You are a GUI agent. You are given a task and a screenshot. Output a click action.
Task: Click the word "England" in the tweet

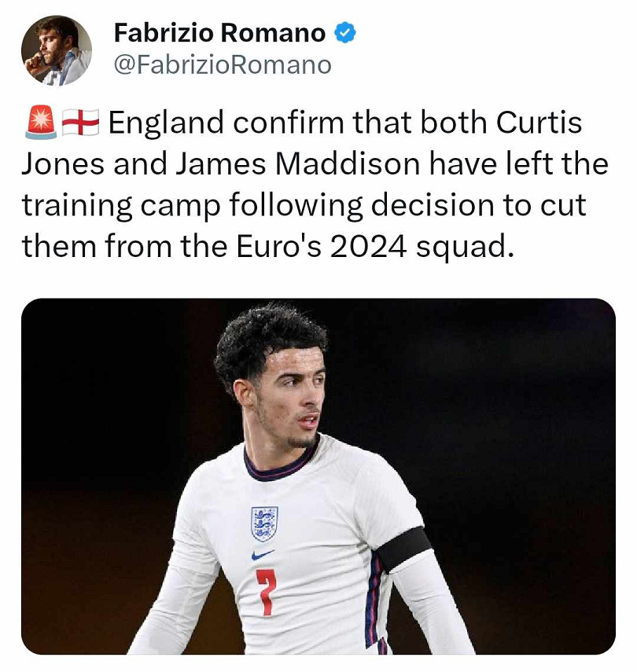point(166,123)
